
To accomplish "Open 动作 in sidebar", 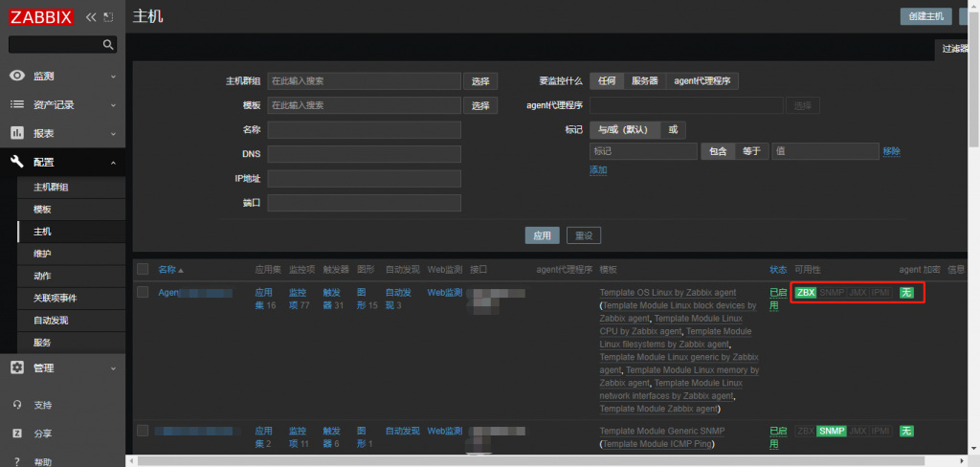I will tap(71, 276).
